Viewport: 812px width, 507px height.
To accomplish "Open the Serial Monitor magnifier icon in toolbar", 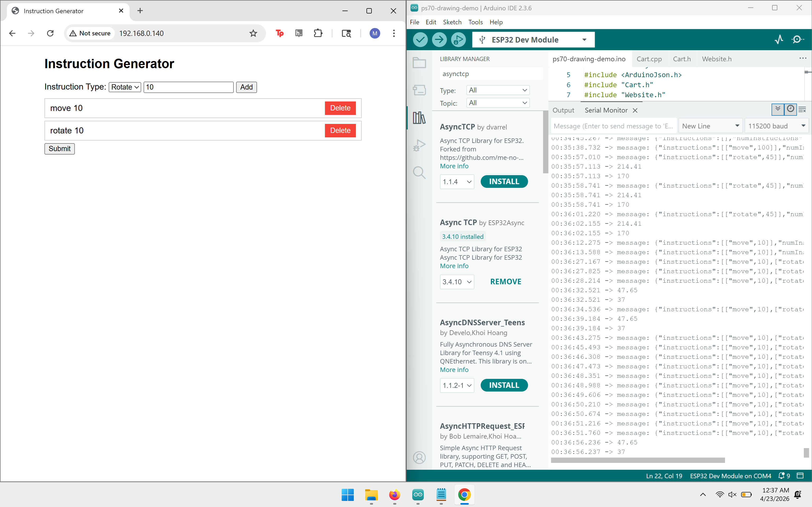I will tap(797, 40).
